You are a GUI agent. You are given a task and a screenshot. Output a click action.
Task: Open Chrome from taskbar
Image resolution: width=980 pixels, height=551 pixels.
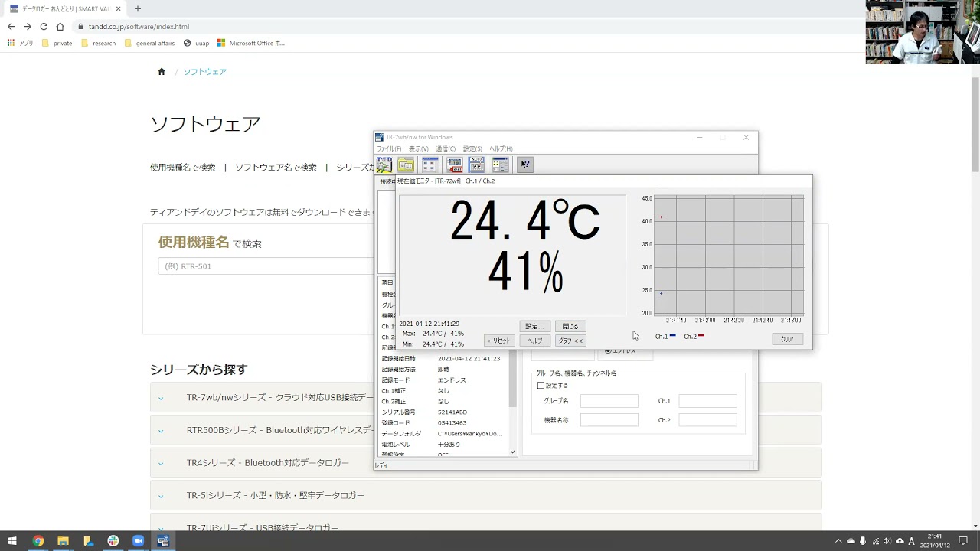pyautogui.click(x=38, y=541)
